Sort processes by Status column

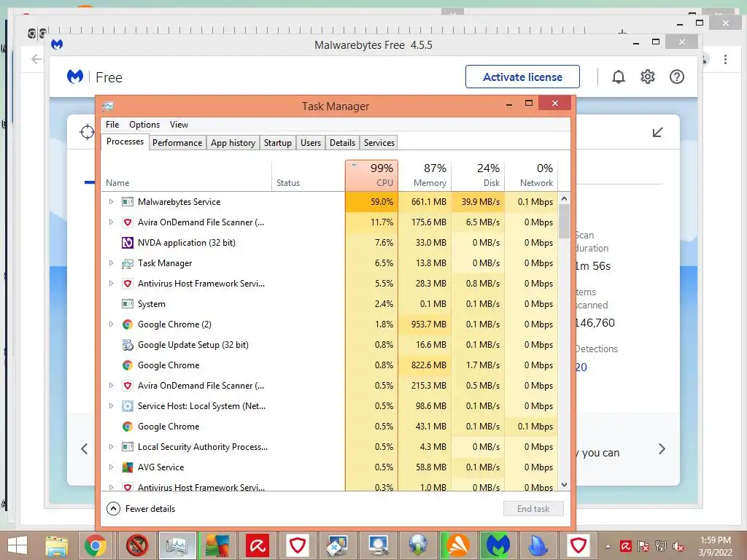pyautogui.click(x=309, y=176)
